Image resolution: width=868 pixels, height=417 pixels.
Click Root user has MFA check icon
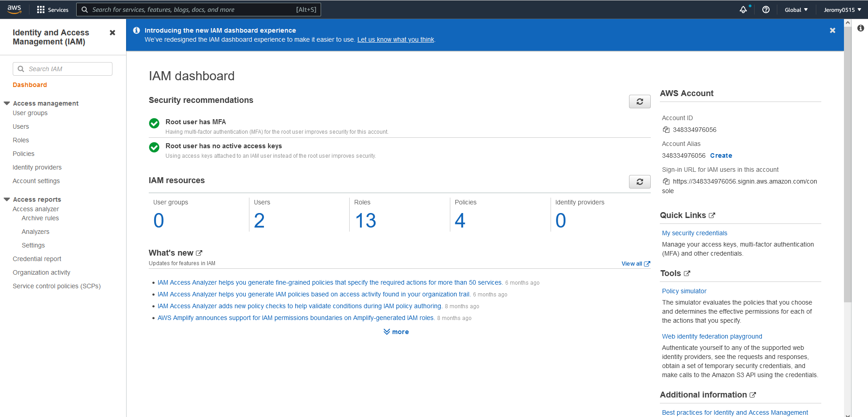click(x=154, y=123)
